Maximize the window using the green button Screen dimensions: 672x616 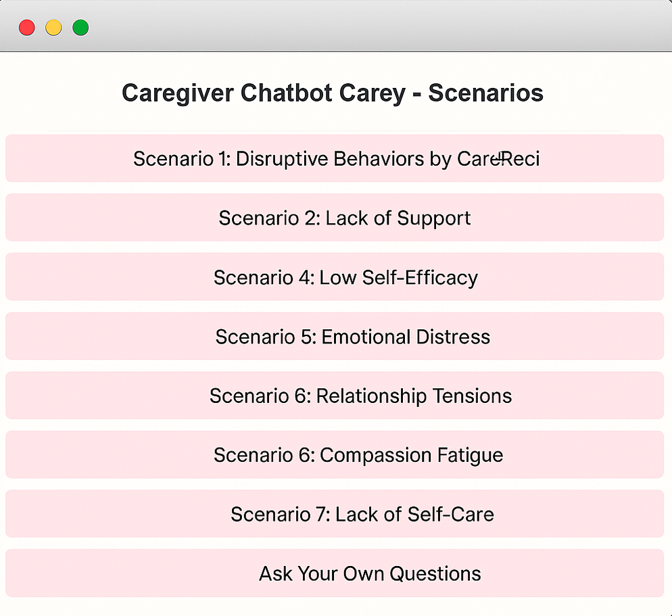pos(80,28)
